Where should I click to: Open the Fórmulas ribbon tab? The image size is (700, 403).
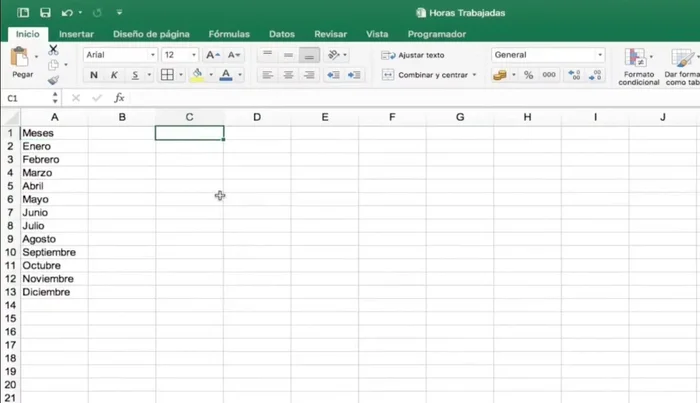point(229,33)
